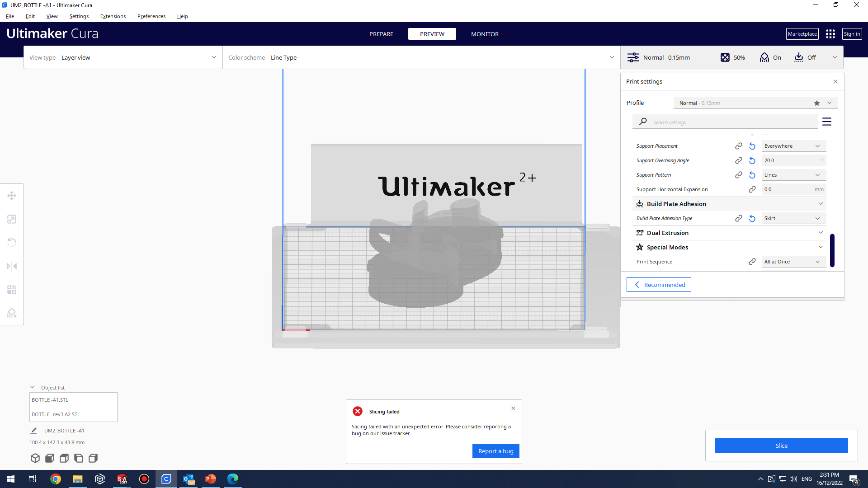
Task: Switch to front view camera icon
Action: tap(50, 458)
